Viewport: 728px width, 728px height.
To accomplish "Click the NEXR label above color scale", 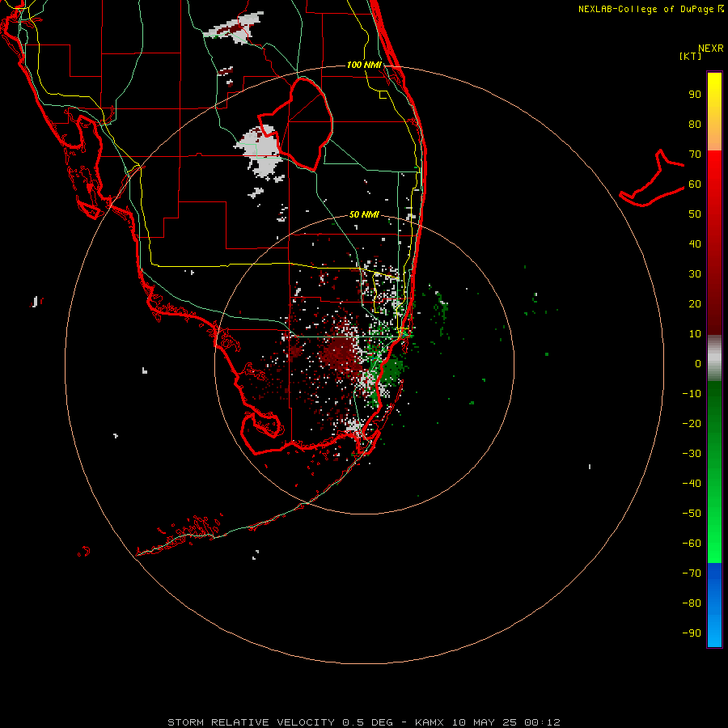I will pos(711,49).
